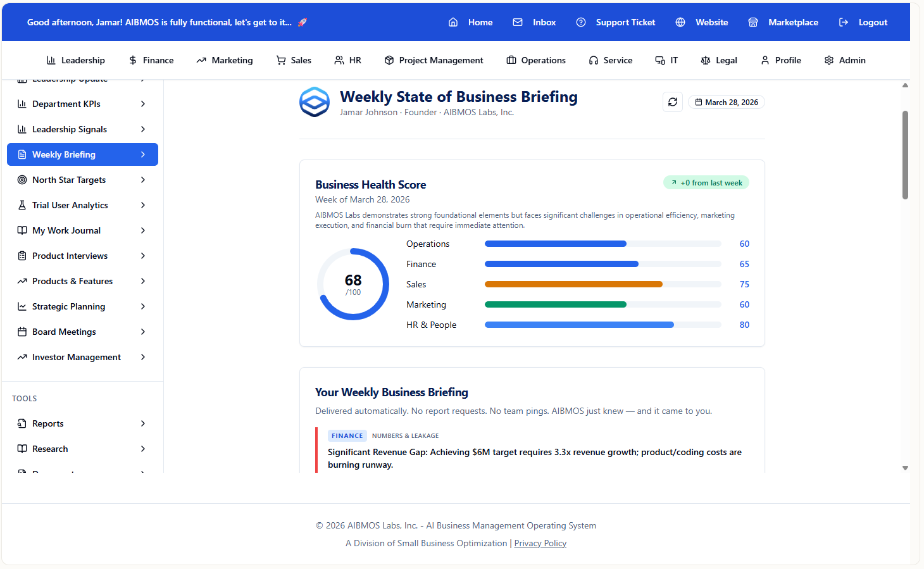The image size is (924, 569).
Task: Click the Profile person icon
Action: [765, 60]
